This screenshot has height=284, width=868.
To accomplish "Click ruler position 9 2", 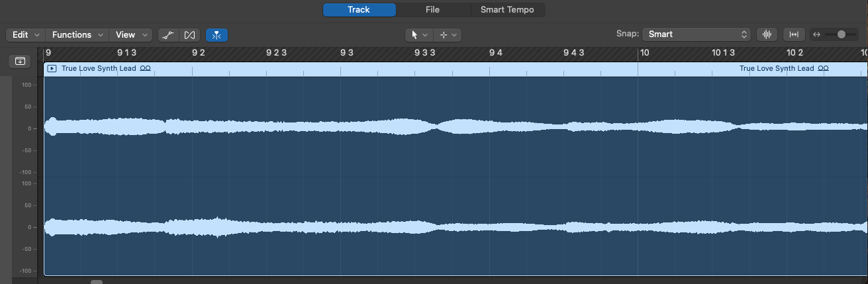I will tap(198, 52).
